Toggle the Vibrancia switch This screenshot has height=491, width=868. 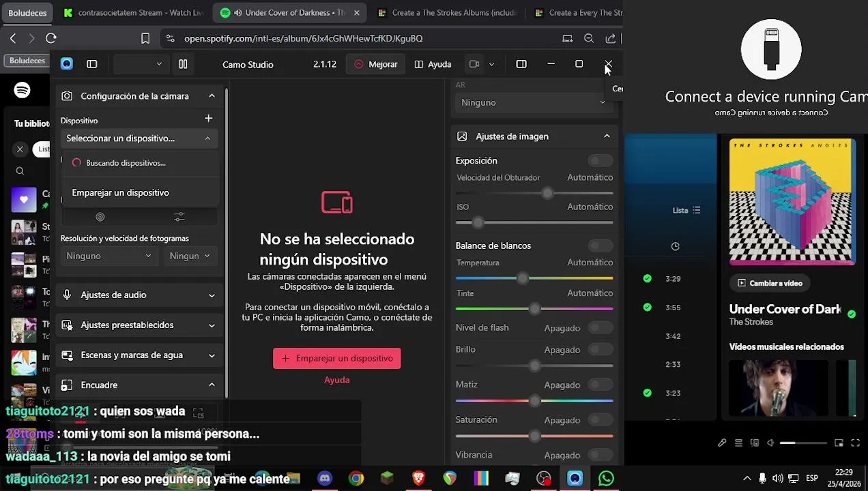point(601,455)
